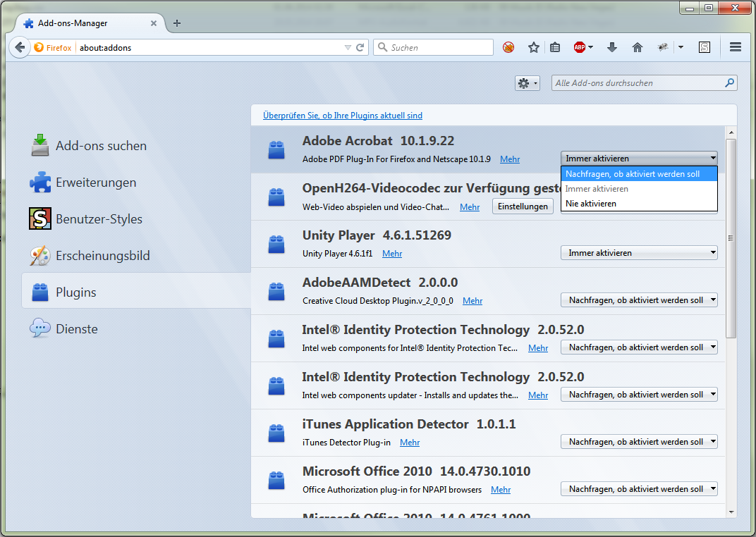This screenshot has height=537, width=756.
Task: Expand the Greasemonkey dropdown arrow
Action: click(681, 47)
